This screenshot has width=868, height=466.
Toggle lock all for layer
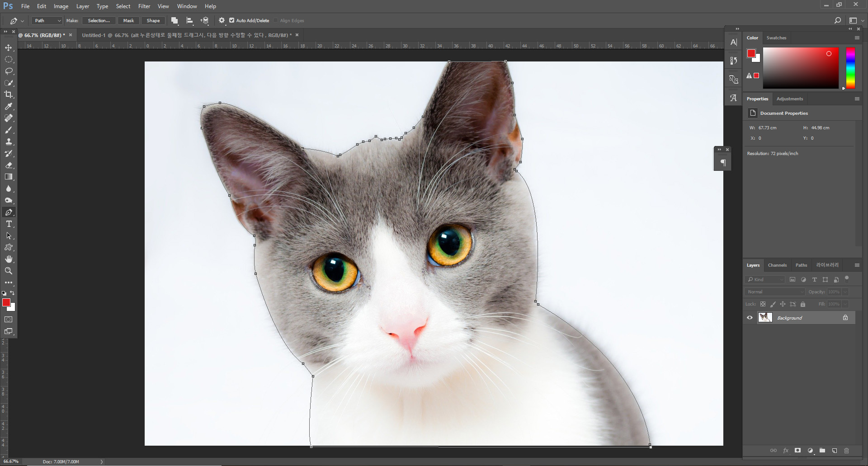(803, 304)
